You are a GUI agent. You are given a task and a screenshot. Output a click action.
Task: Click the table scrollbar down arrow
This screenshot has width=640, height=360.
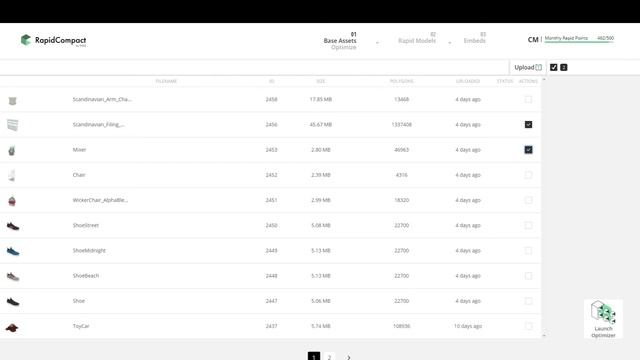[544, 336]
